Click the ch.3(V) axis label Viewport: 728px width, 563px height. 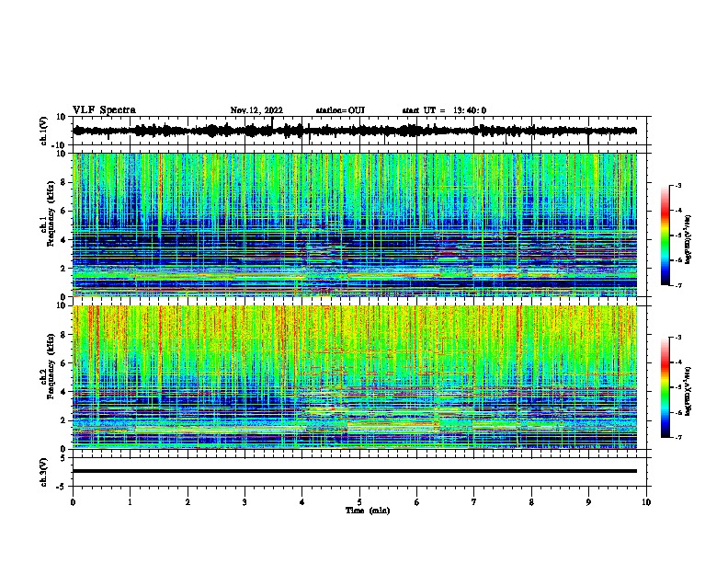[44, 472]
